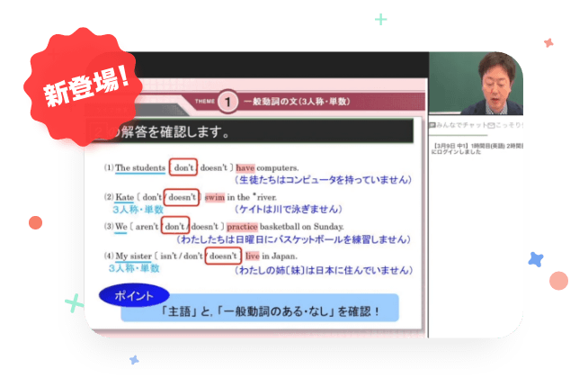Select the boxed "doesn't" answer for Kate
588x387 pixels.
coord(180,197)
